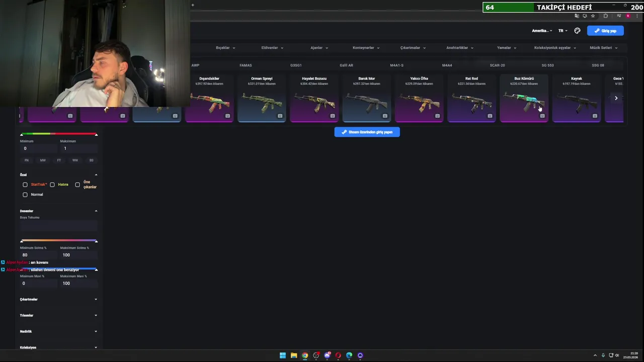Screen dimensions: 644x362
Task: Collapse the Özel filter section
Action: tap(96, 175)
